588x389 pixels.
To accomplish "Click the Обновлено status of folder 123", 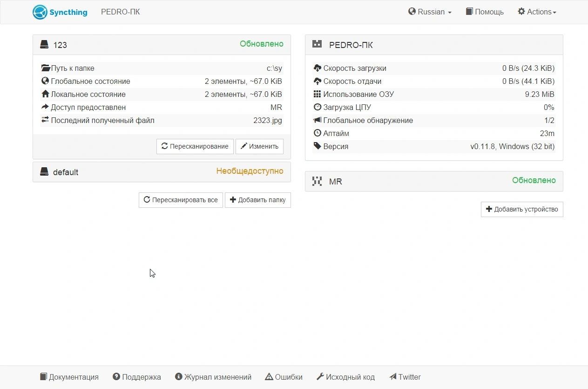I will [262, 44].
